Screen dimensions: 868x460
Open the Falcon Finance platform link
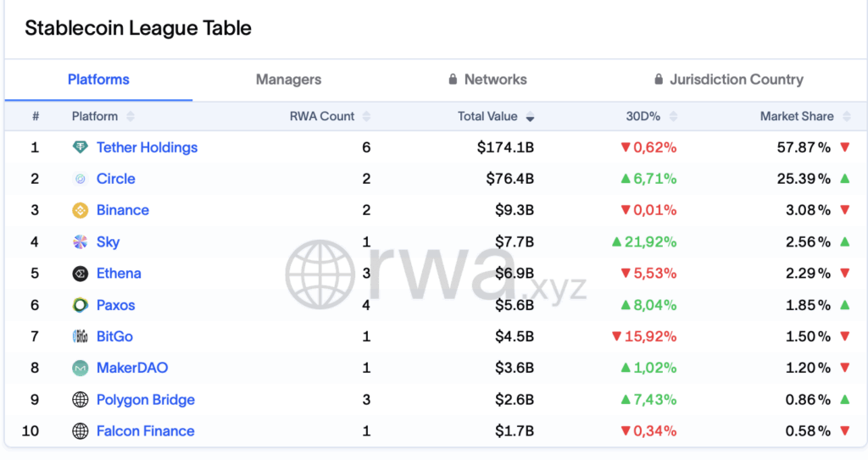tap(145, 431)
